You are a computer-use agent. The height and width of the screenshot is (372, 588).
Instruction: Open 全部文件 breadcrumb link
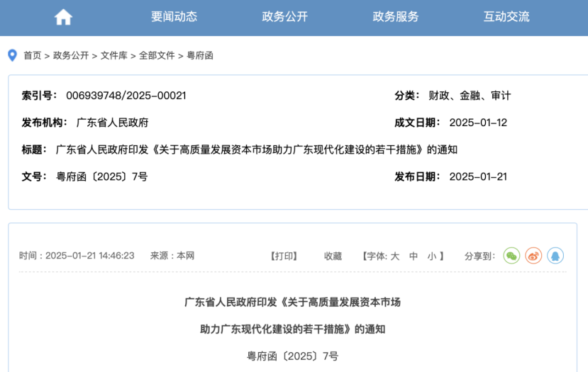pos(157,55)
